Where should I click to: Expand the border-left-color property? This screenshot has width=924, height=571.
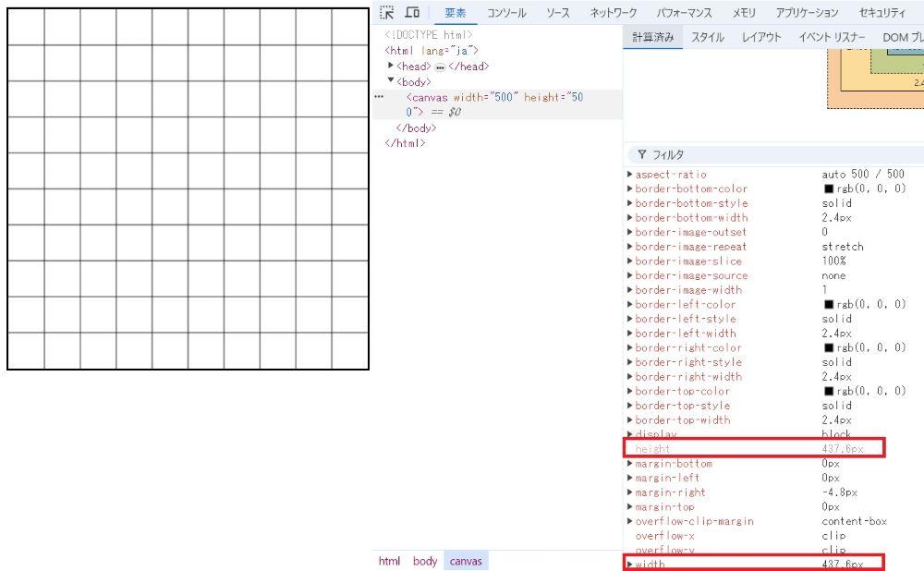[629, 304]
